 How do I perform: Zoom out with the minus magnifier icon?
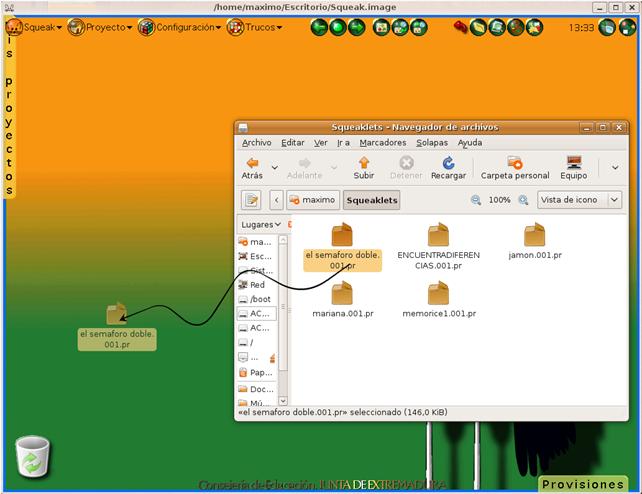(x=476, y=200)
